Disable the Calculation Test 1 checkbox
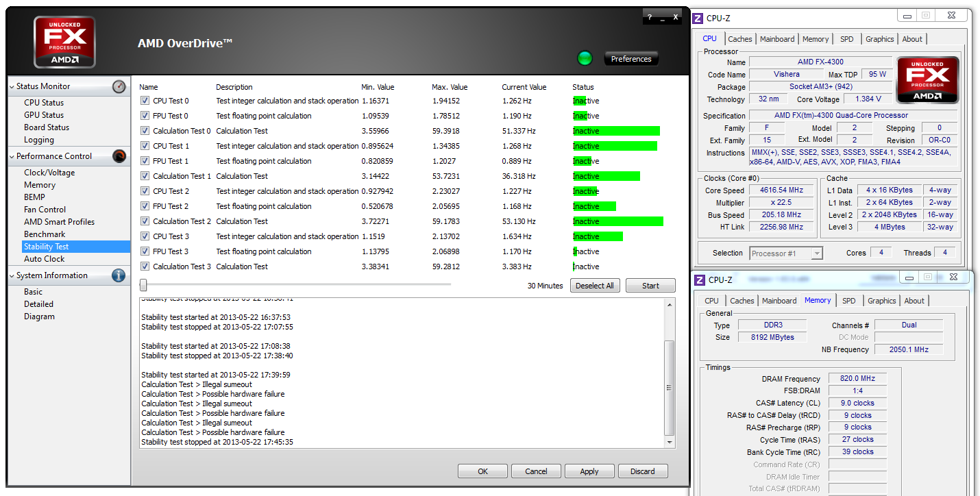 (x=145, y=176)
